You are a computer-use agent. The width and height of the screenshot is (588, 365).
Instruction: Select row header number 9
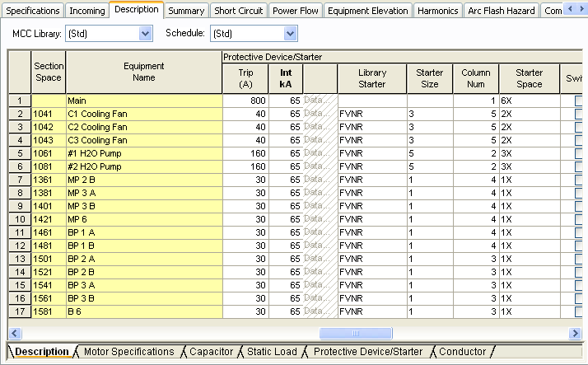[19, 206]
